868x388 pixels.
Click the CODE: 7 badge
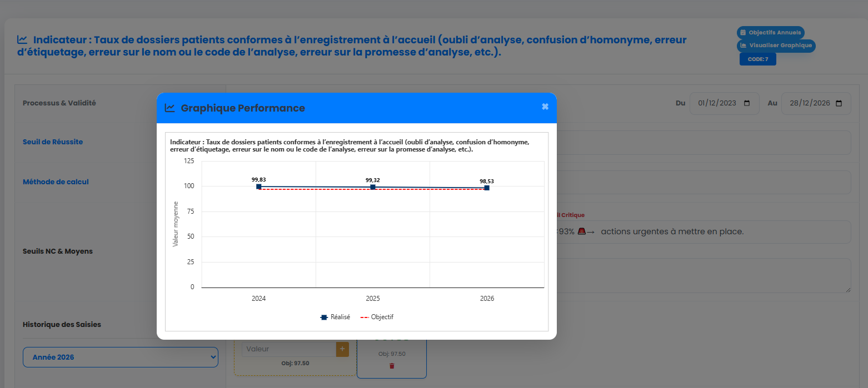(x=757, y=59)
